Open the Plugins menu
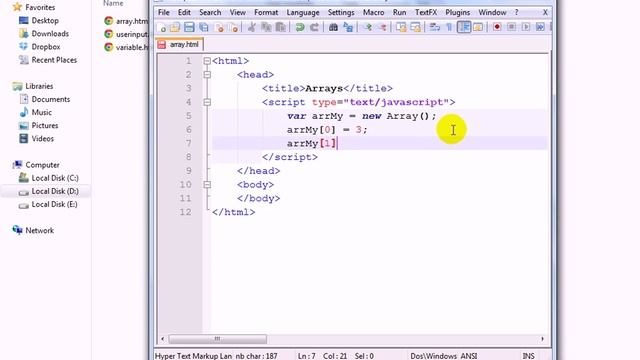 pyautogui.click(x=458, y=13)
